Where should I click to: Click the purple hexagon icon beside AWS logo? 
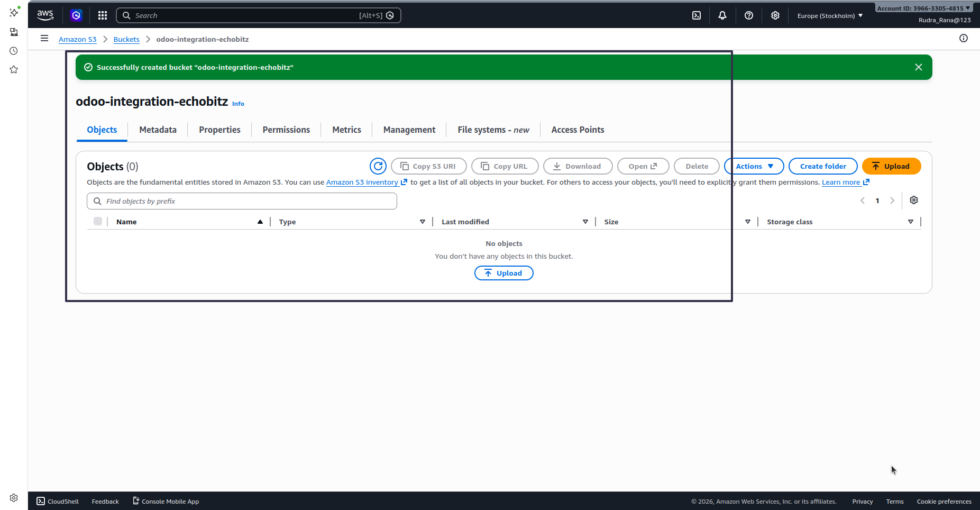click(76, 15)
